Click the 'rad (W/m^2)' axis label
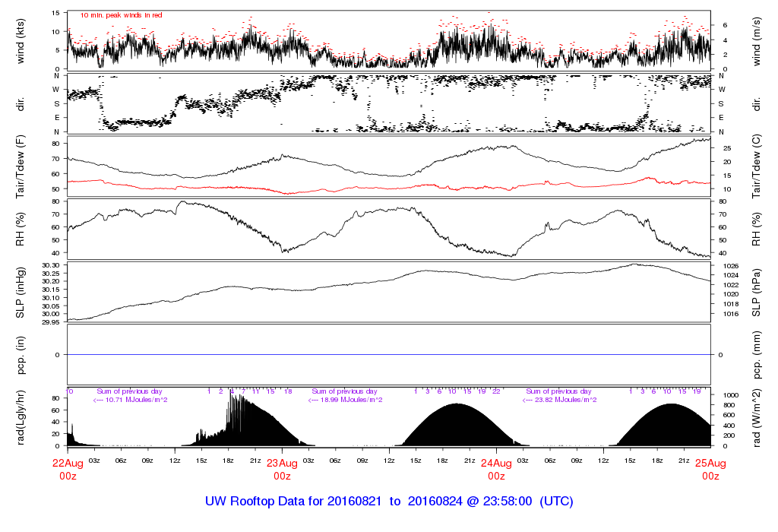 757,417
